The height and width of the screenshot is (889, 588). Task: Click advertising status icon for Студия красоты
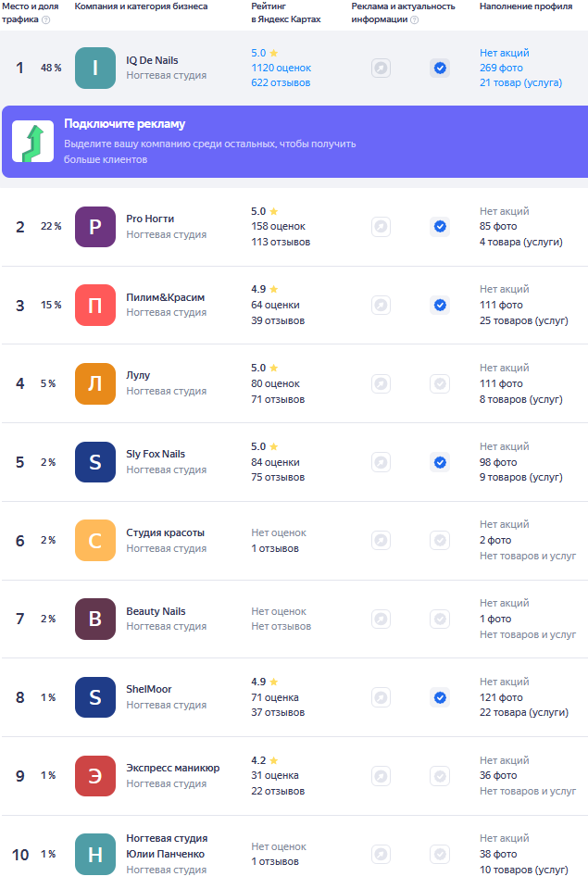[x=381, y=540]
